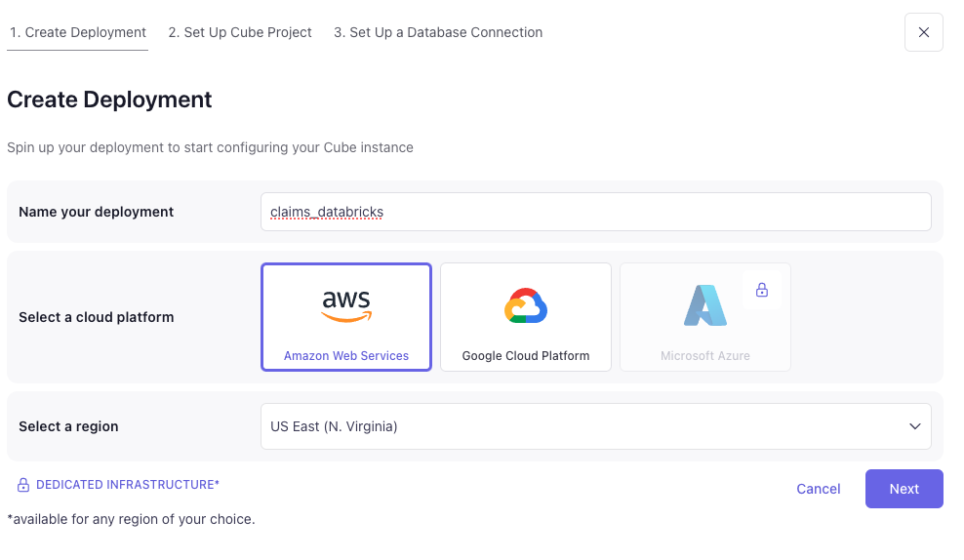
Task: Select the Google Cloud Platform label
Action: point(526,356)
